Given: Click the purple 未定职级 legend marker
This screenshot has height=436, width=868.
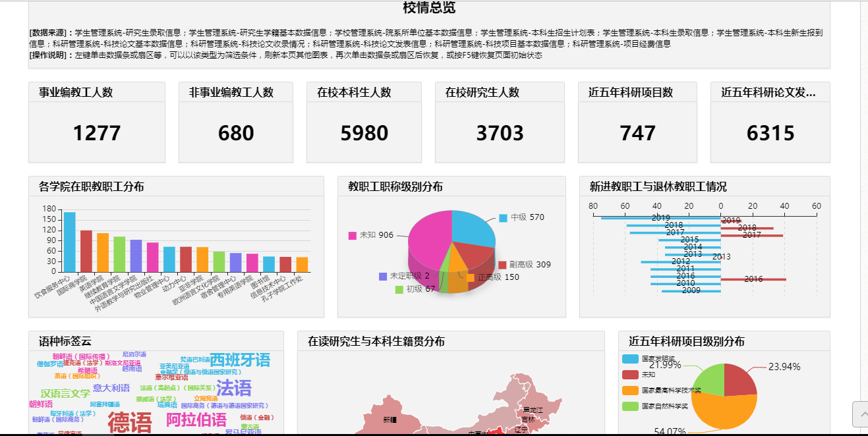Looking at the screenshot, I should (x=383, y=277).
